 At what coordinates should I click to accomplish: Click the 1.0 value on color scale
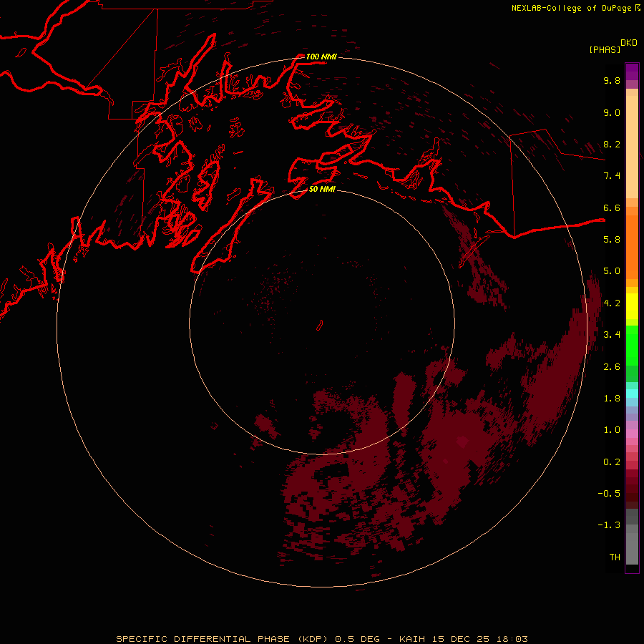pos(612,430)
